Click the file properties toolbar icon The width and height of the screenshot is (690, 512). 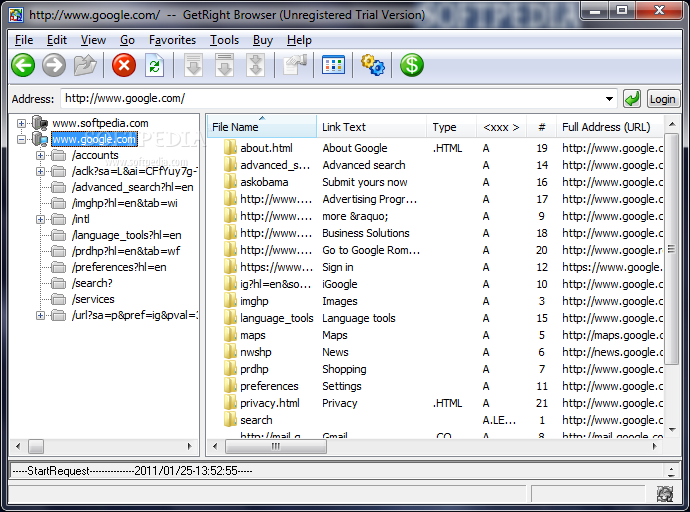(x=294, y=65)
